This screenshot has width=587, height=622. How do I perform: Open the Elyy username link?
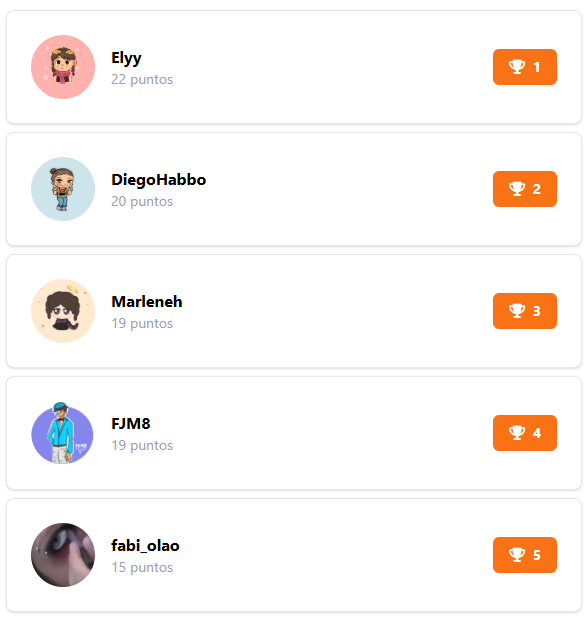pos(126,58)
